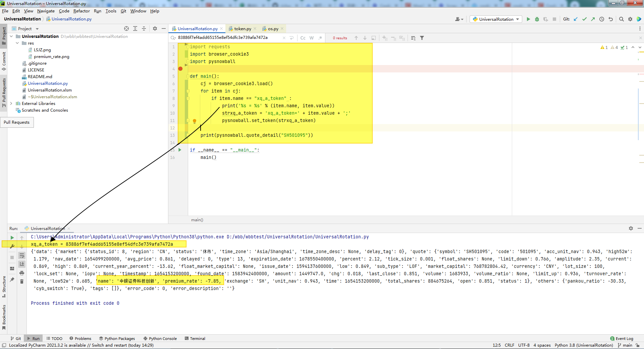Toggle the breakpoint on line 4
Viewport: 644px width, 349px height.
(x=180, y=69)
